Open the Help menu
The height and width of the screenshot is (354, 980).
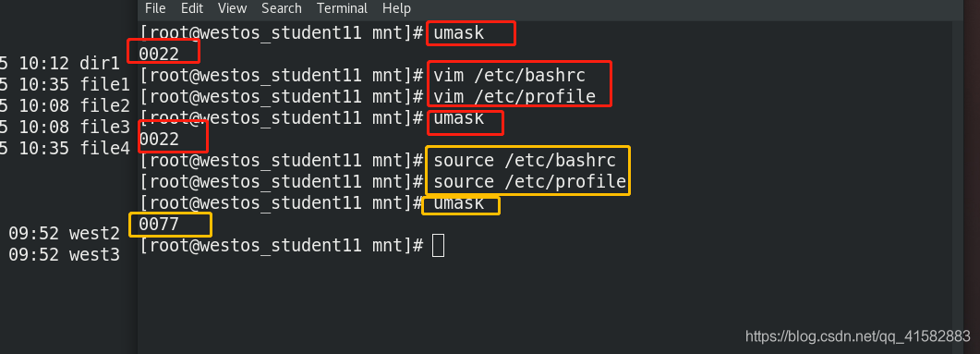[x=396, y=8]
